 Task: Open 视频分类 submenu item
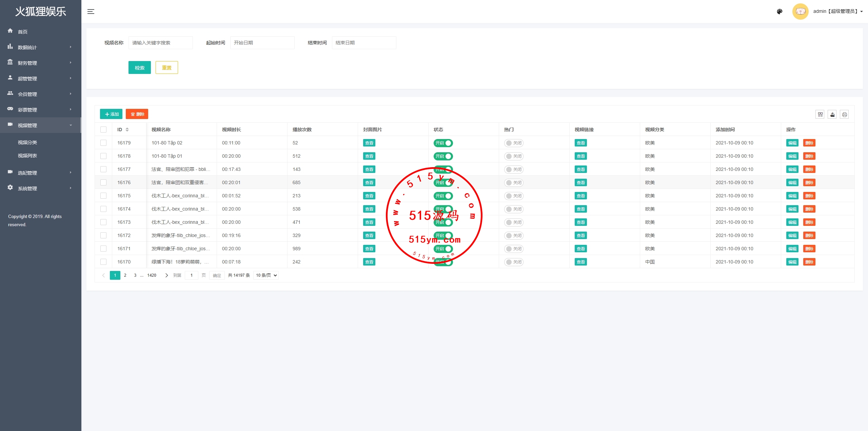[x=27, y=142]
